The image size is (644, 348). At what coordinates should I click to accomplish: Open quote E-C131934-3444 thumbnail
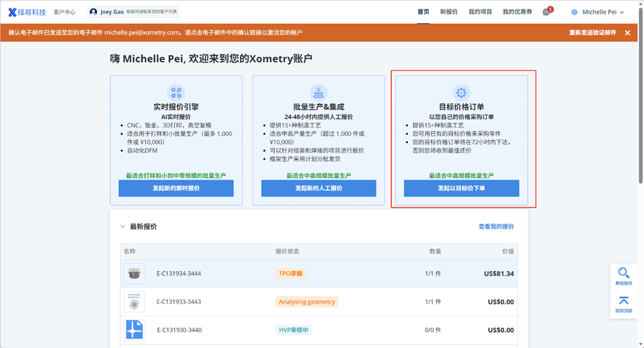134,274
